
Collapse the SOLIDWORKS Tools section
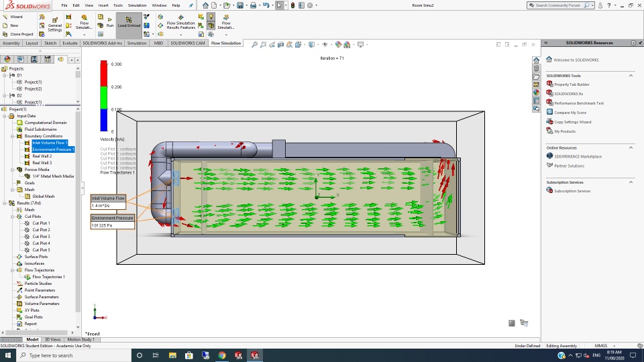(x=631, y=76)
